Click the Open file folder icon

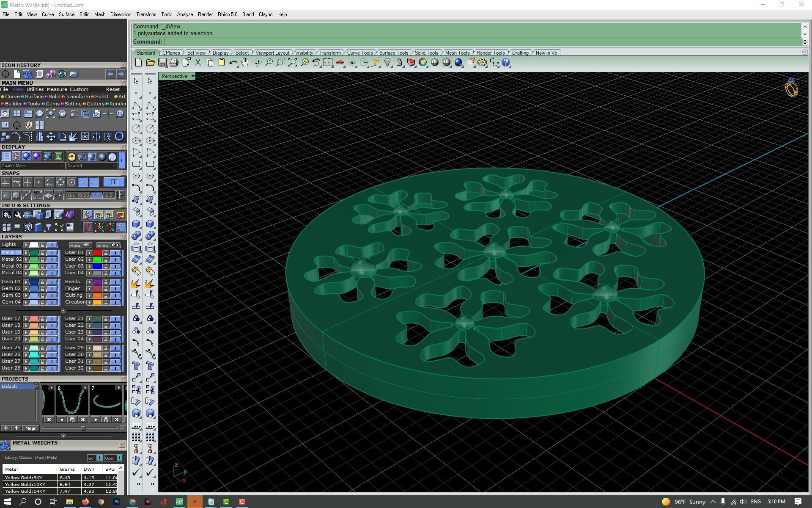click(x=150, y=63)
